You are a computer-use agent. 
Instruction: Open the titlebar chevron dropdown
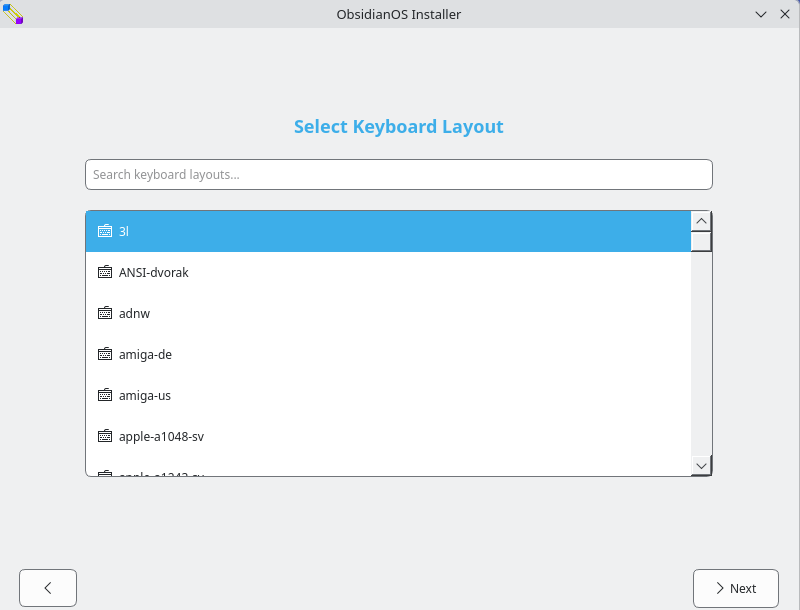click(762, 14)
